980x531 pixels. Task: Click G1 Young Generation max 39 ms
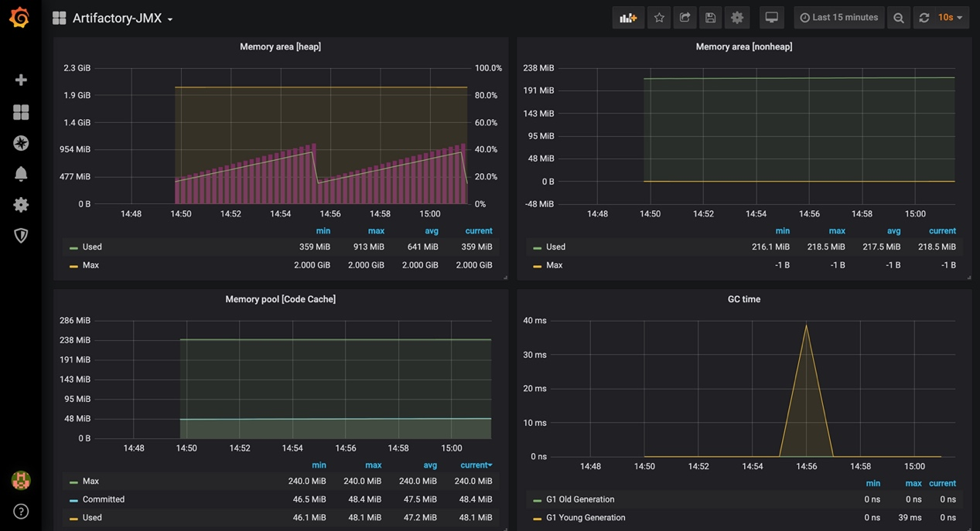coord(910,518)
